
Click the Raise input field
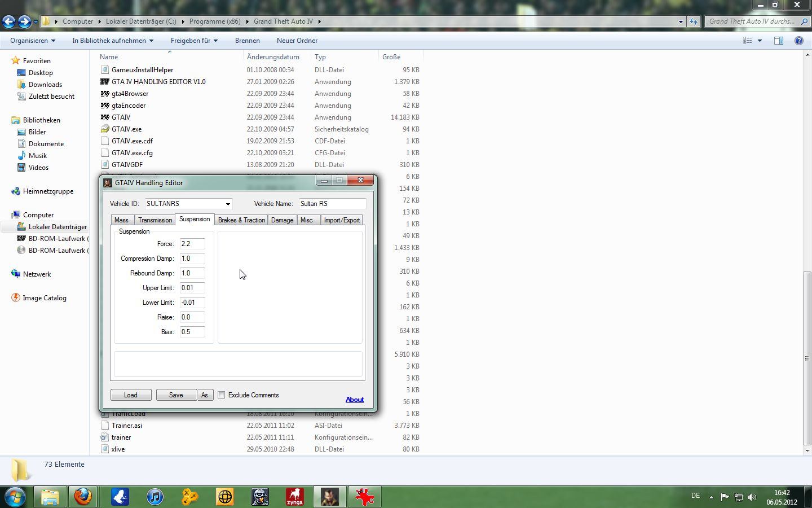pyautogui.click(x=192, y=317)
